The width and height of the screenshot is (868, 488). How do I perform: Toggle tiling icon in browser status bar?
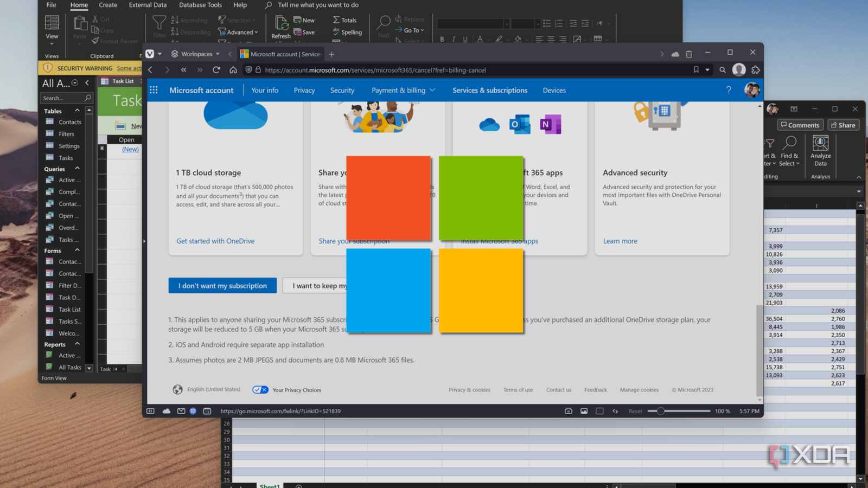pos(599,411)
